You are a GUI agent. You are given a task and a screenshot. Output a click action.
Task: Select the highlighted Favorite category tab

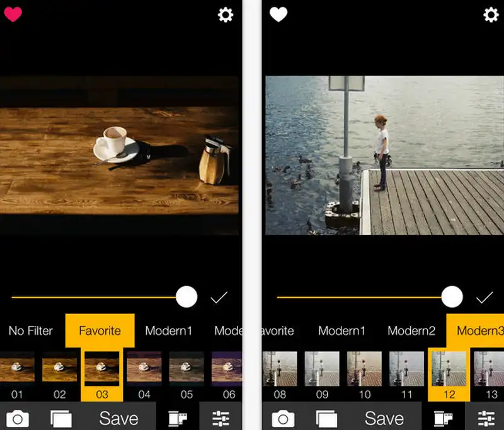tap(100, 330)
